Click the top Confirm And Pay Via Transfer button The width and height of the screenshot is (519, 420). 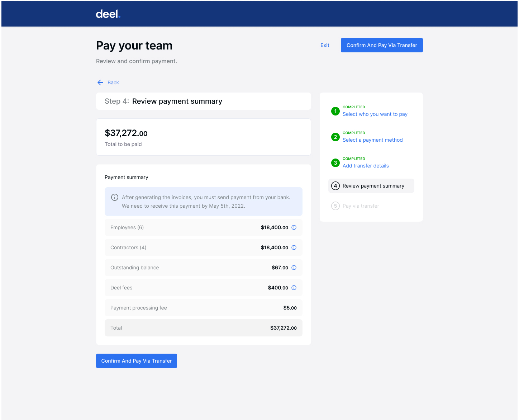click(x=381, y=45)
